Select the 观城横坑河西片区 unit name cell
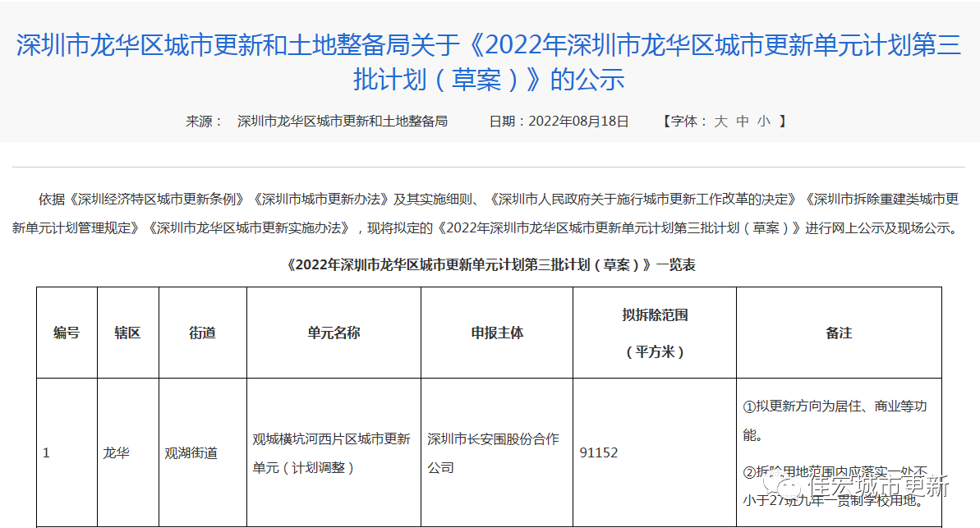The width and height of the screenshot is (980, 528). click(x=332, y=453)
